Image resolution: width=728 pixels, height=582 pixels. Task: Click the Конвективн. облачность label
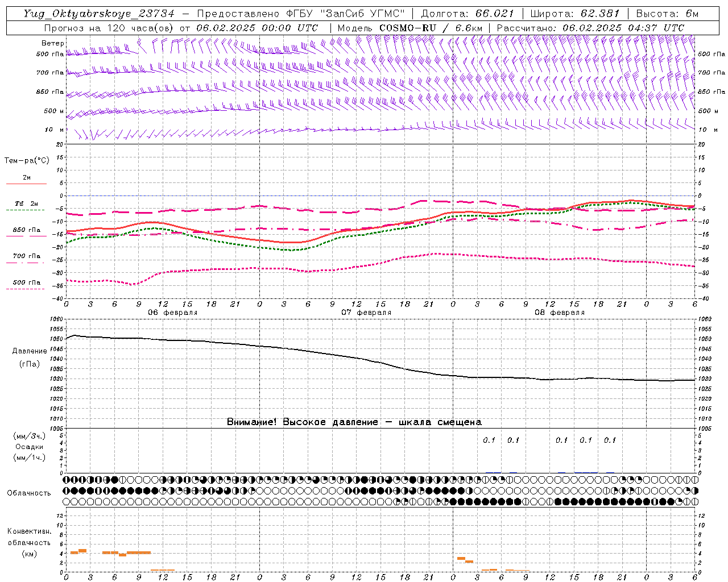pos(29,537)
